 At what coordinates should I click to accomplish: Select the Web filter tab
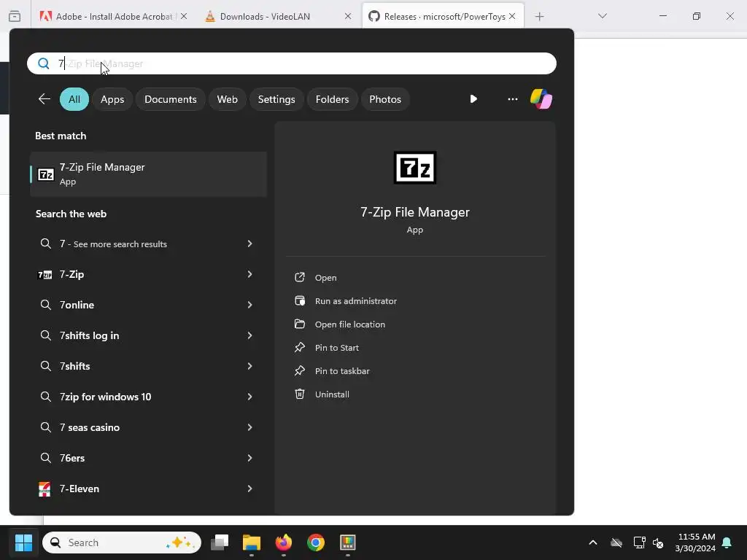[228, 99]
